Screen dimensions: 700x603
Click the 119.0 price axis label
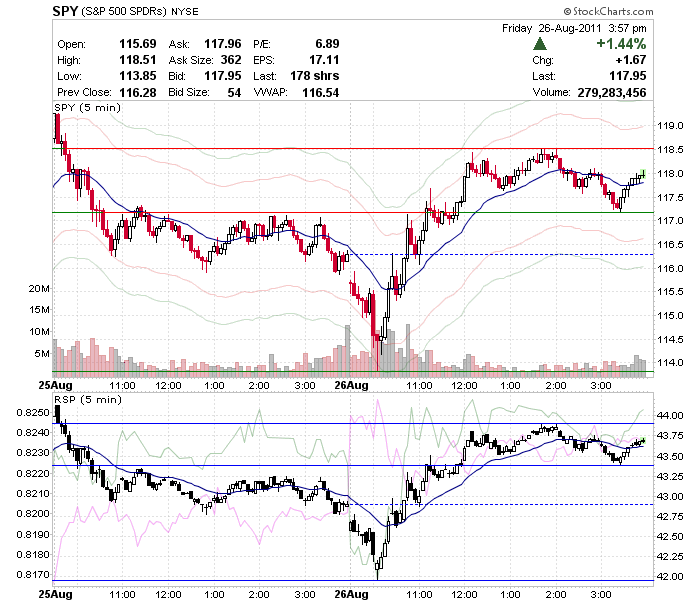point(670,126)
